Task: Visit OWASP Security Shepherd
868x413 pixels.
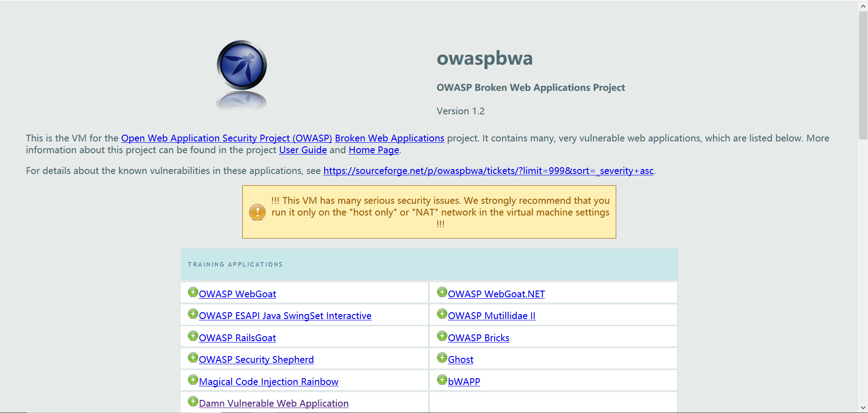Action: click(256, 360)
